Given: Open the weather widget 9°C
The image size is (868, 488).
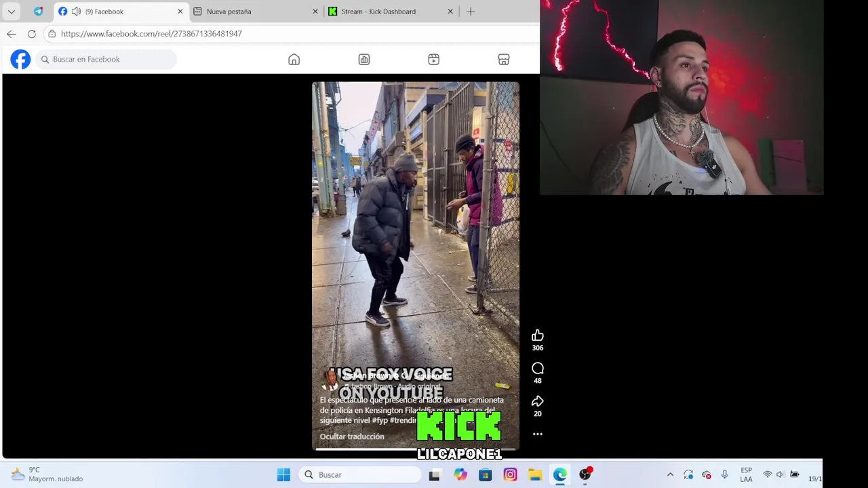Looking at the screenshot, I should point(47,474).
